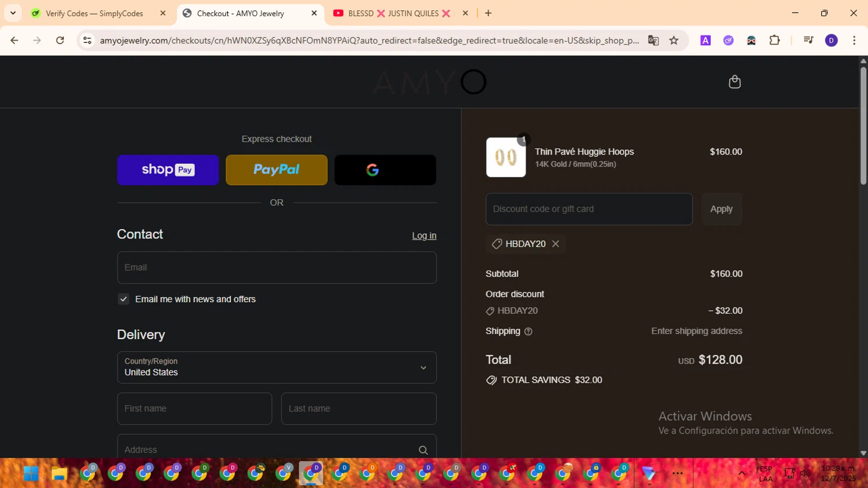This screenshot has width=868, height=488.
Task: Click the – $32.00 discount amount
Action: tap(725, 311)
